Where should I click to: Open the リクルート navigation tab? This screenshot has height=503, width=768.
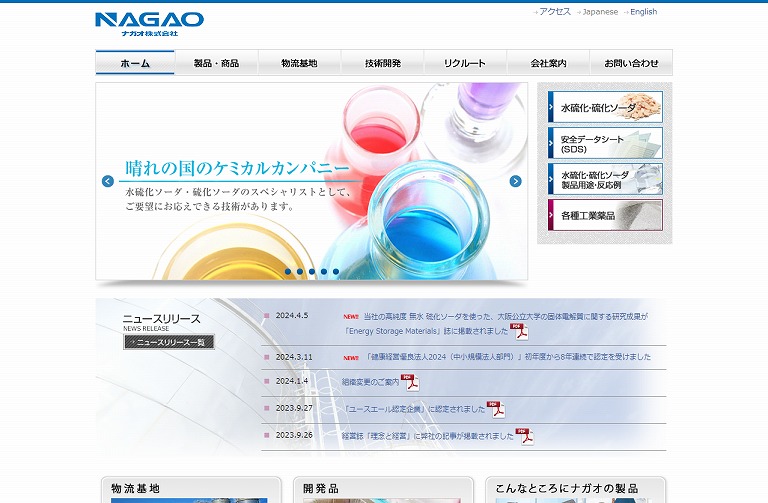point(465,63)
